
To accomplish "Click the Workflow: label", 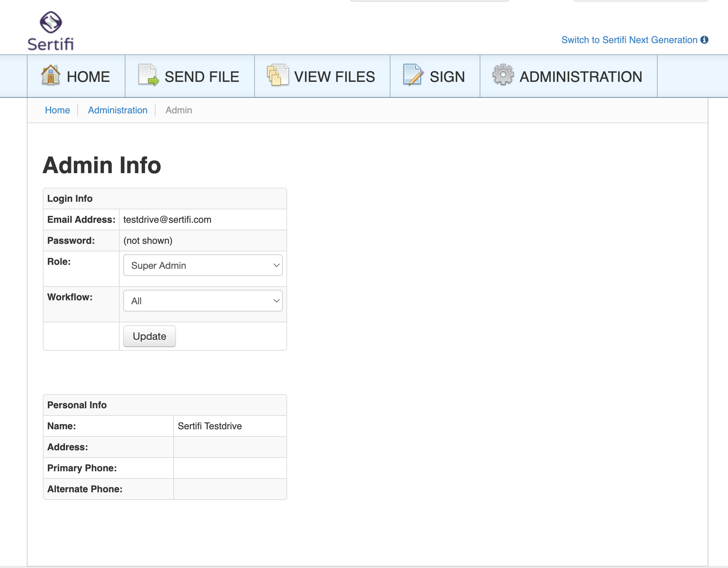I will tap(70, 297).
